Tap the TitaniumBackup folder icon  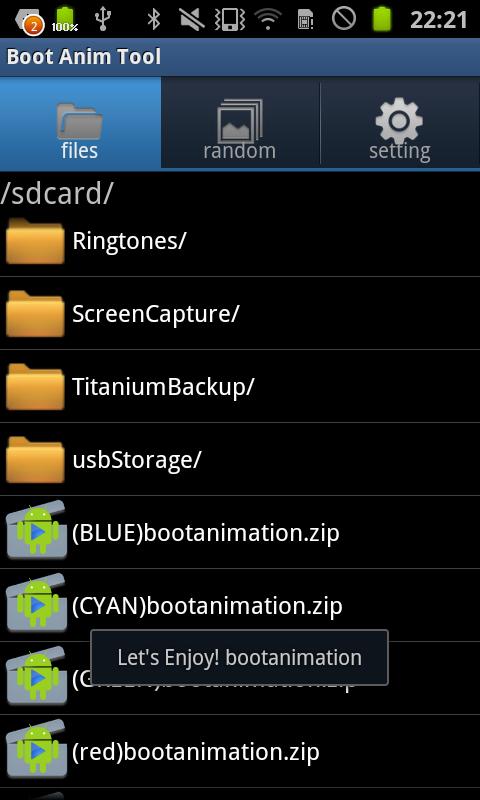(35, 387)
